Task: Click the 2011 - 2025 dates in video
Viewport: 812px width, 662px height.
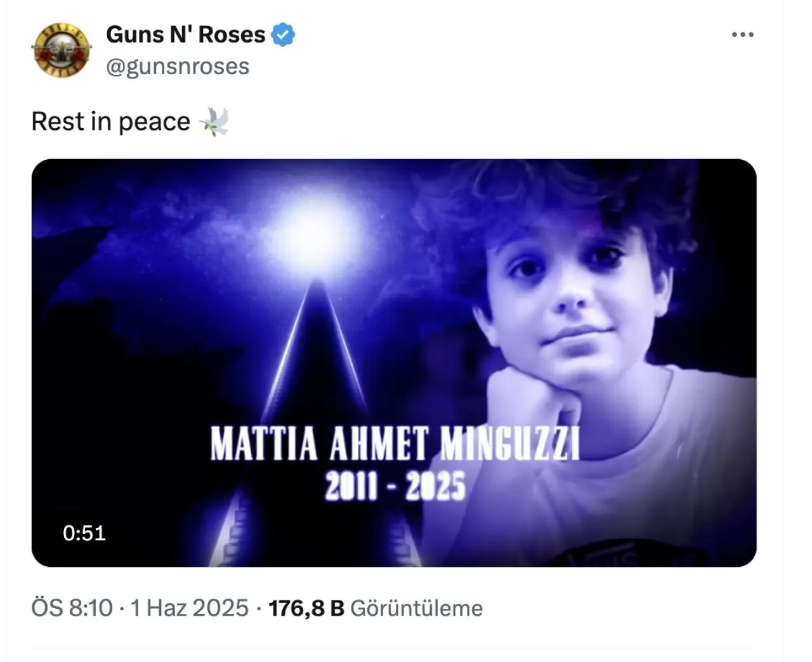Action: coord(395,486)
